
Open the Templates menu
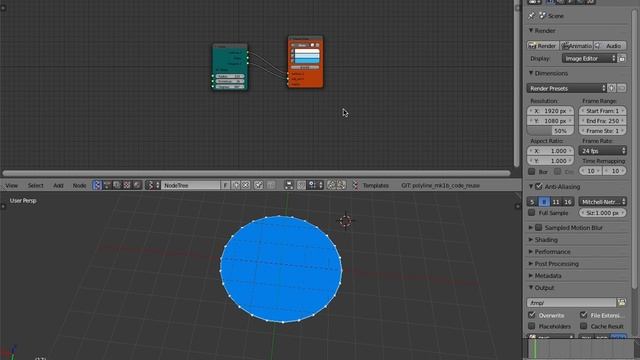pos(376,185)
